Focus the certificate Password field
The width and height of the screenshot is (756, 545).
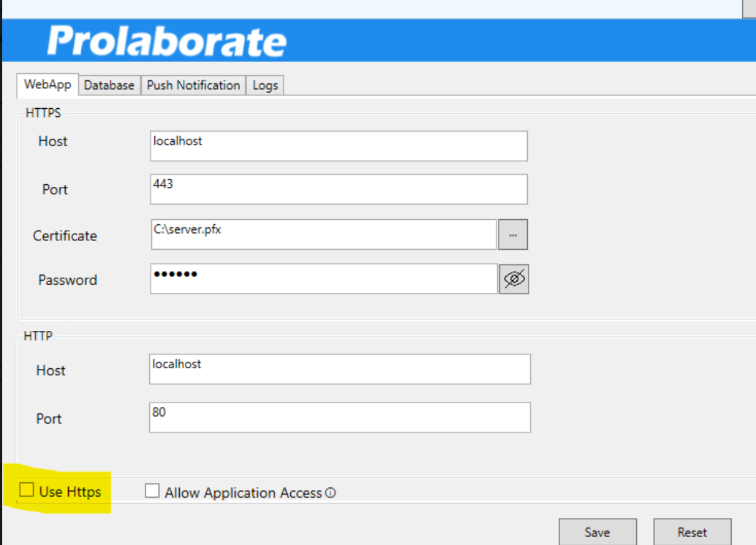click(324, 279)
